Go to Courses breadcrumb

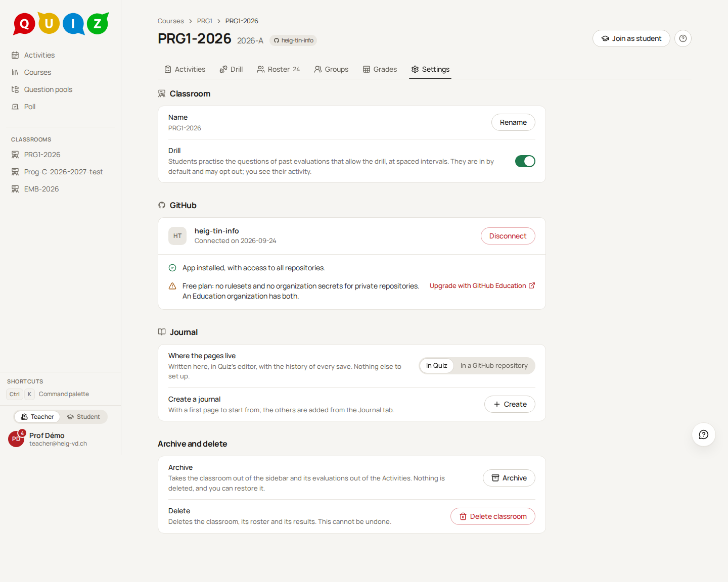[x=170, y=21]
